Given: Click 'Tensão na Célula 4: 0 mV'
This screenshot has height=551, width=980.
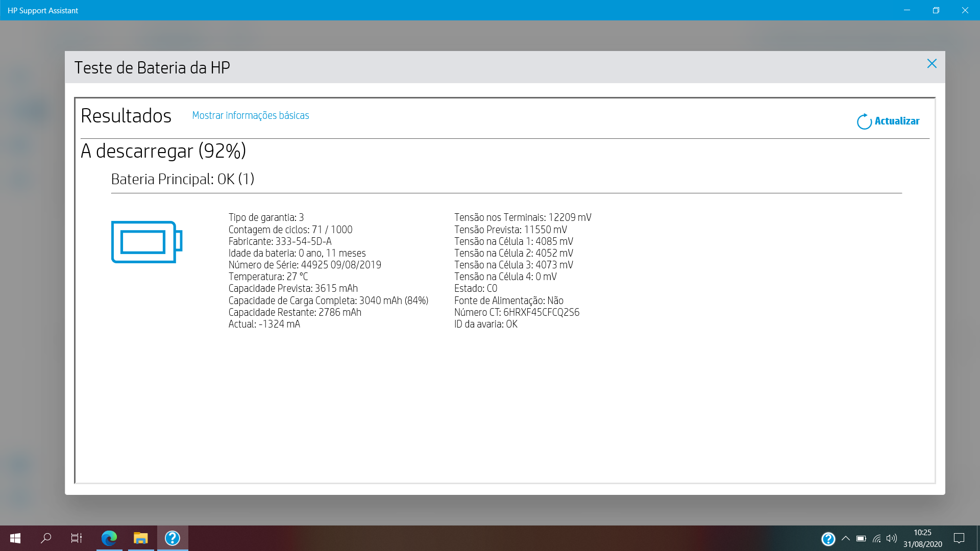Looking at the screenshot, I should click(x=505, y=277).
